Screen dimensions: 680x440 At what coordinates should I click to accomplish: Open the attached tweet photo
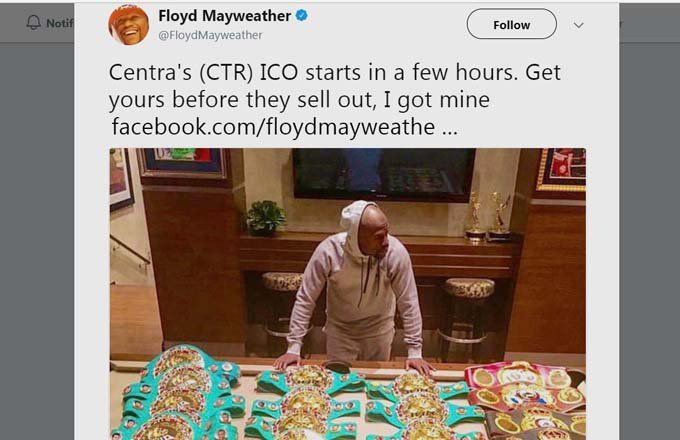coord(347,294)
